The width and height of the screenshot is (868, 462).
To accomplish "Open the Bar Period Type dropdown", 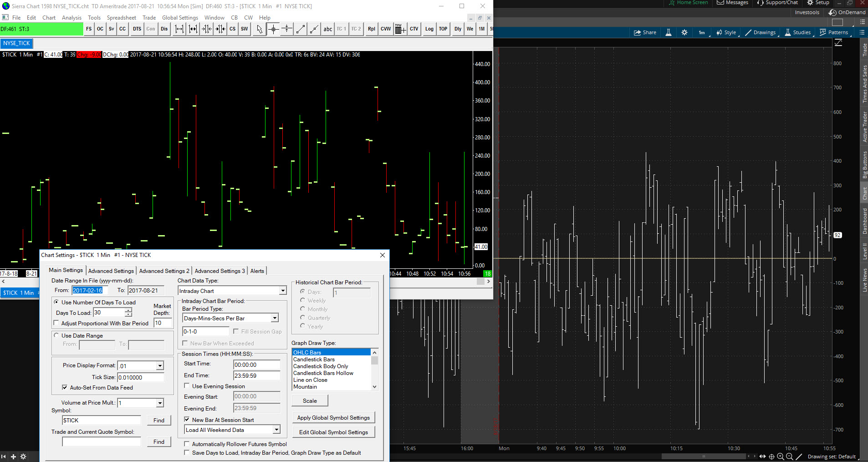I will point(275,318).
